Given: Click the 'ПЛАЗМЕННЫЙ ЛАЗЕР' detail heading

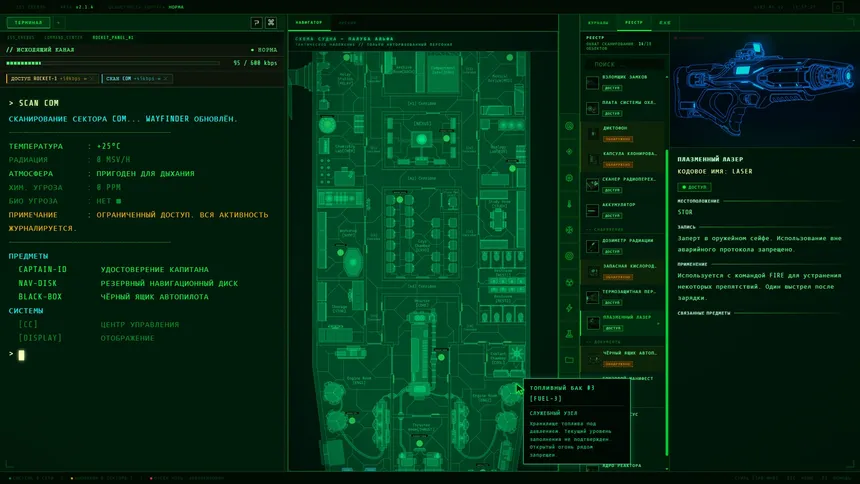Looking at the screenshot, I should [x=710, y=159].
